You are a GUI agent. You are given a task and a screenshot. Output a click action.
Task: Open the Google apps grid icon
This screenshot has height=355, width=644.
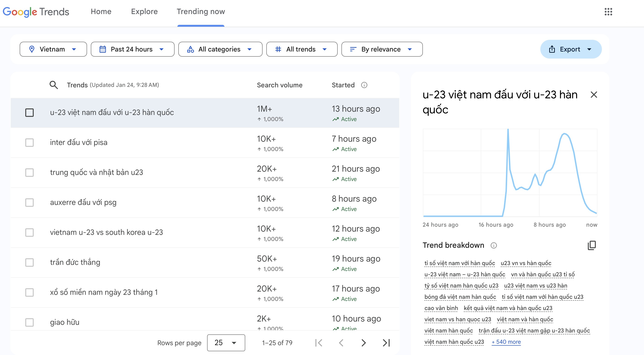(x=608, y=11)
